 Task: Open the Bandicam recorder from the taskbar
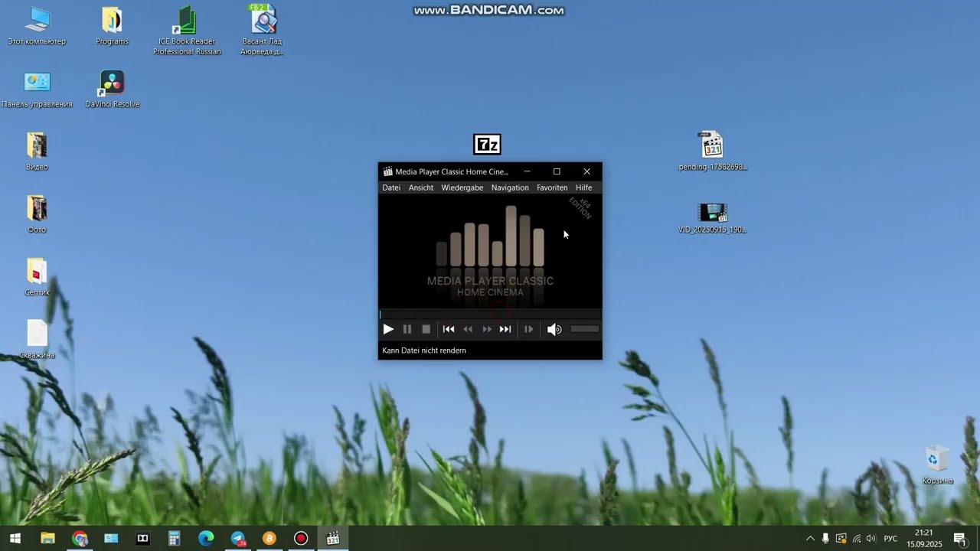coord(301,539)
